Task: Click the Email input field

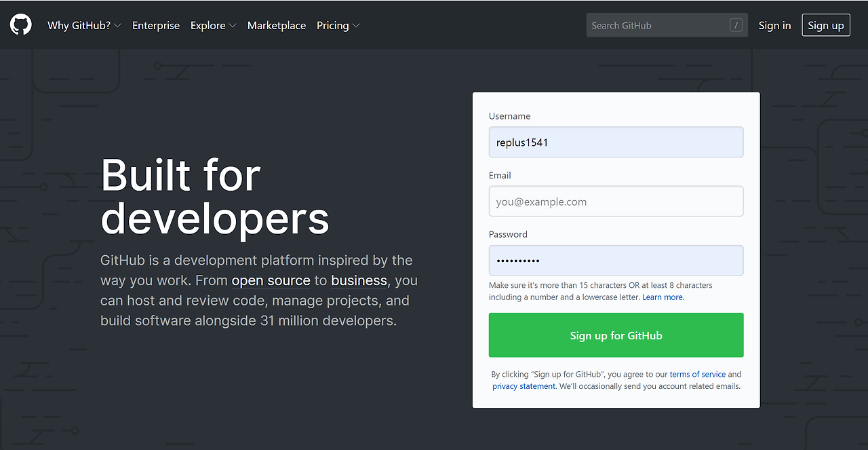Action: [x=616, y=202]
